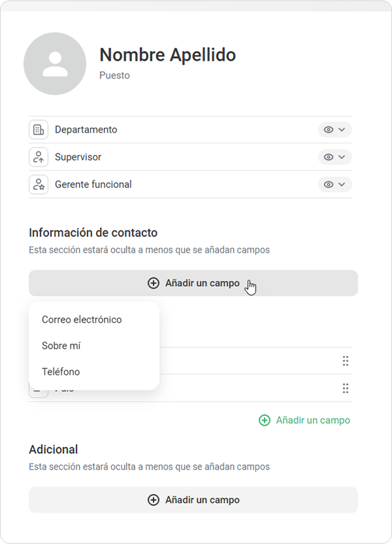
Task: Pick Teléfono from the field menu
Action: [61, 372]
